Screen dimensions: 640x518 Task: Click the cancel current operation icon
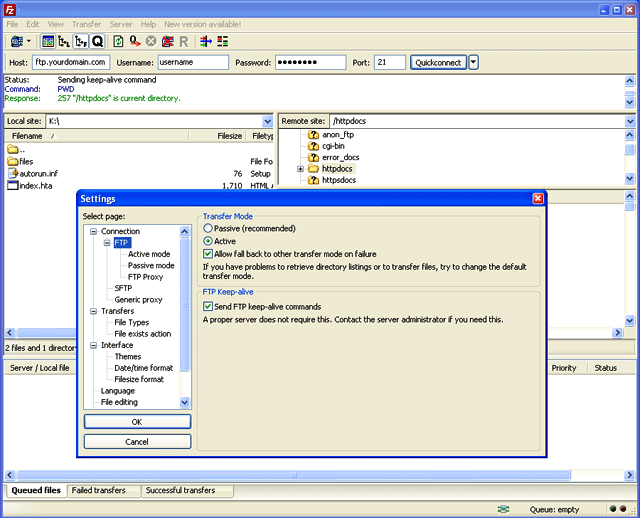(151, 41)
